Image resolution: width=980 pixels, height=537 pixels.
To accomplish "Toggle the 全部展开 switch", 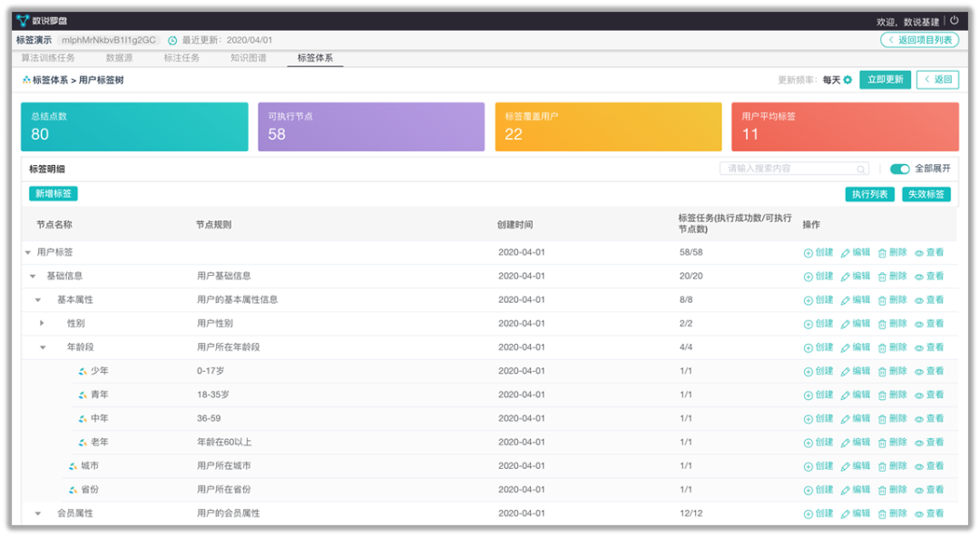I will 899,169.
